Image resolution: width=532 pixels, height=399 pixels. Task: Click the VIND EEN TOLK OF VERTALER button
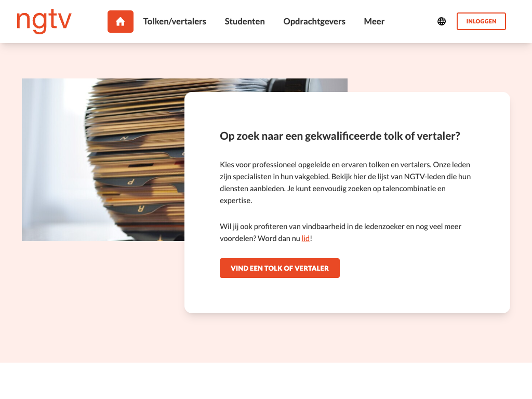coord(280,268)
